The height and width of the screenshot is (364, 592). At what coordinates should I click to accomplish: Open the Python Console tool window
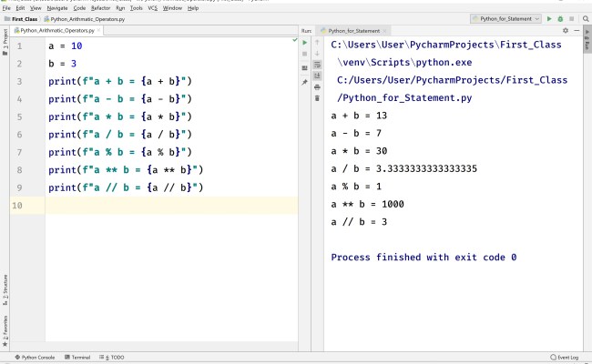coord(35,358)
